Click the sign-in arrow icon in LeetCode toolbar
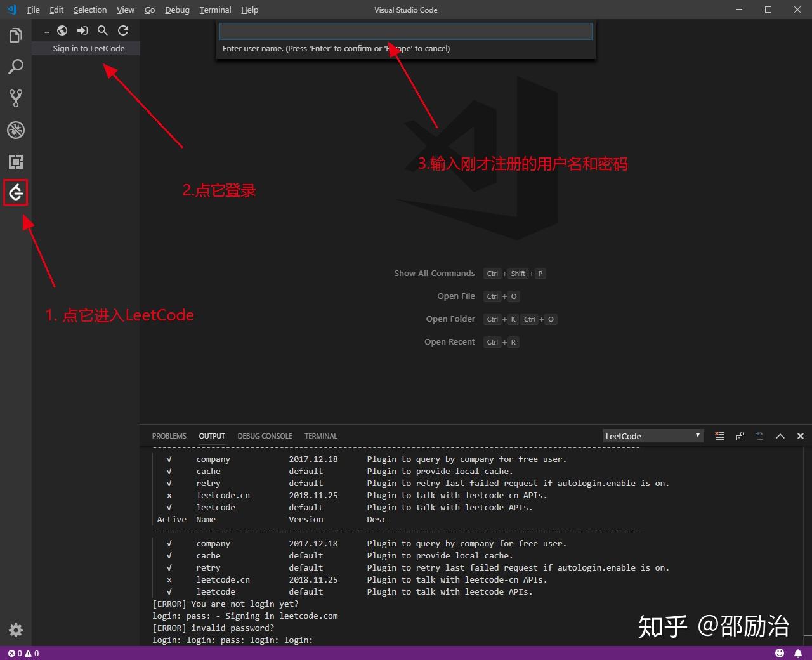The width and height of the screenshot is (812, 660). pos(82,30)
